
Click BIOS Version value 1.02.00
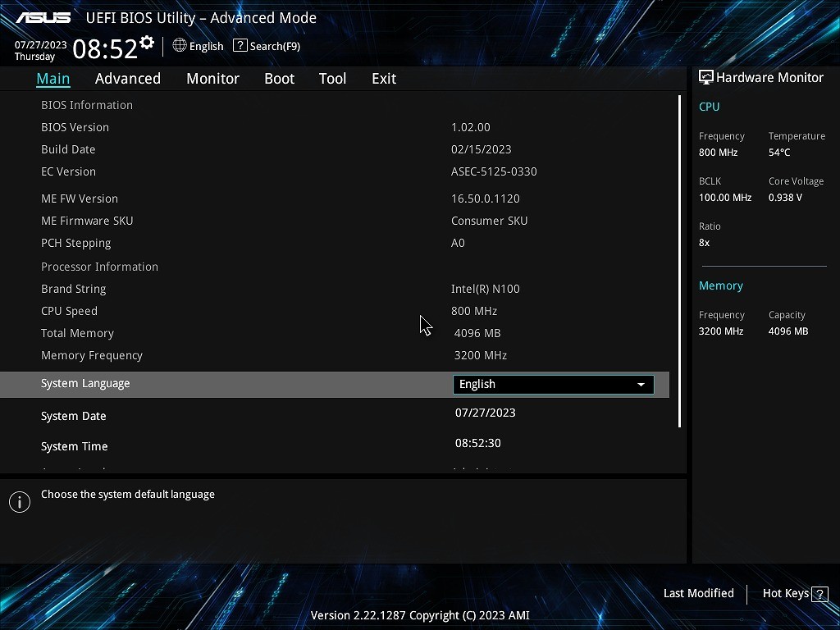pos(470,127)
